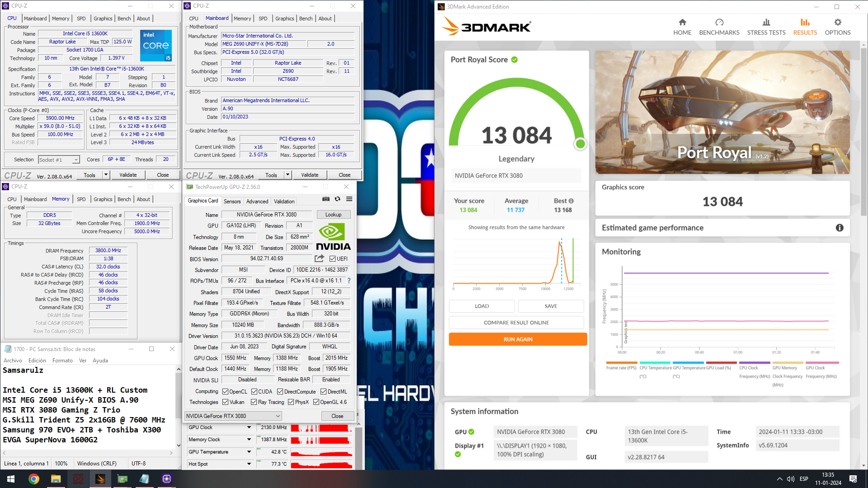Click COMPARE RESULT ONLINE
The height and width of the screenshot is (488, 868).
click(x=516, y=323)
